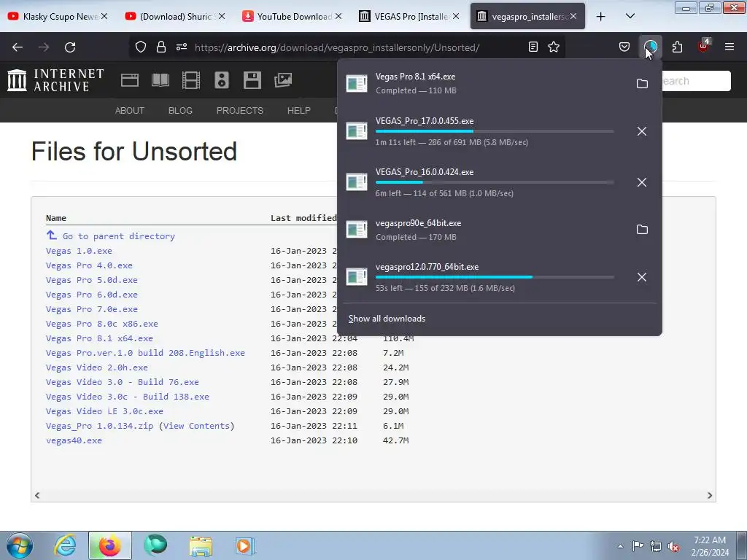Go back with the browser back arrow

[18, 47]
